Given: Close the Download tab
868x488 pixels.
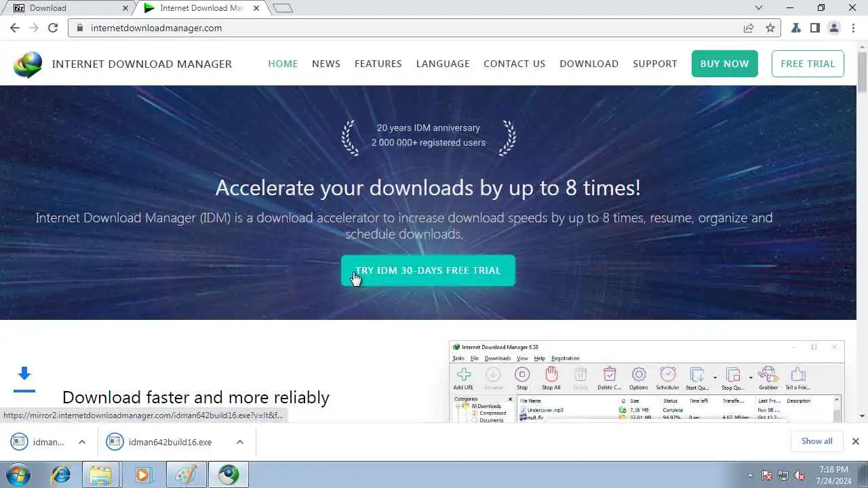Looking at the screenshot, I should (x=125, y=8).
